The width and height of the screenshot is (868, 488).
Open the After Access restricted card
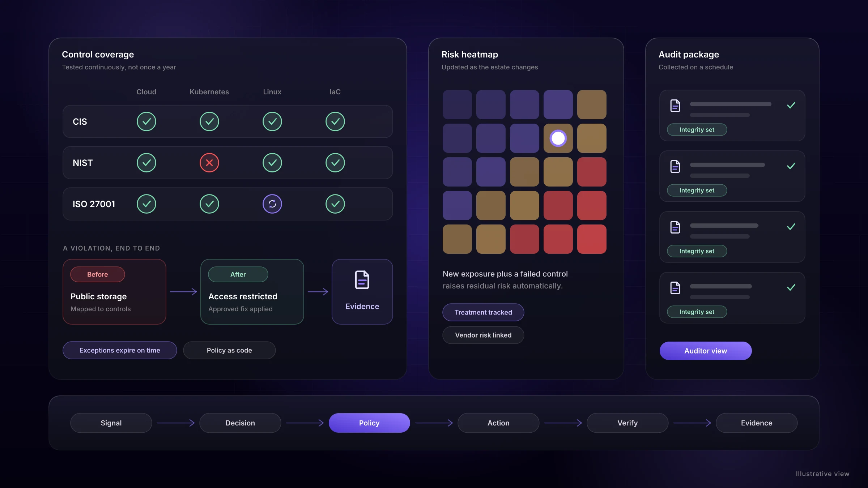(x=252, y=292)
